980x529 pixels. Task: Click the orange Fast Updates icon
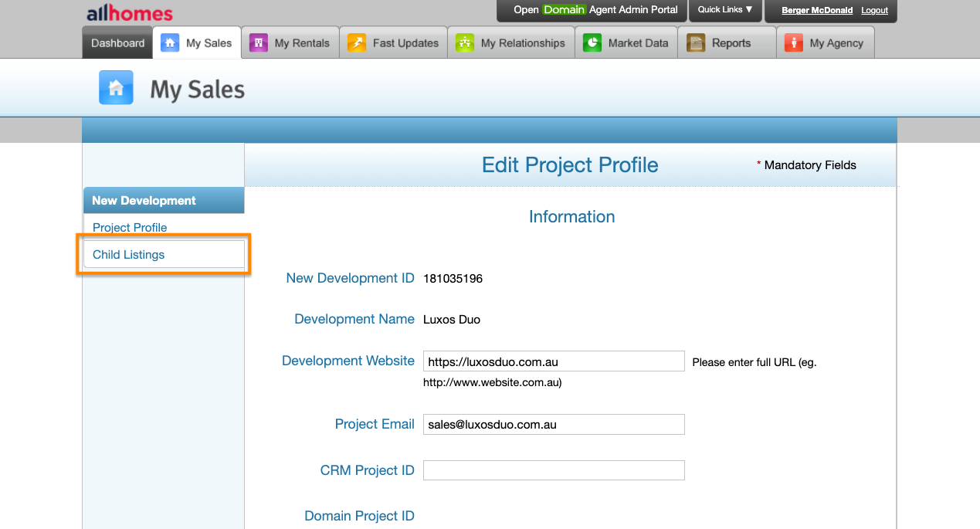click(x=356, y=43)
